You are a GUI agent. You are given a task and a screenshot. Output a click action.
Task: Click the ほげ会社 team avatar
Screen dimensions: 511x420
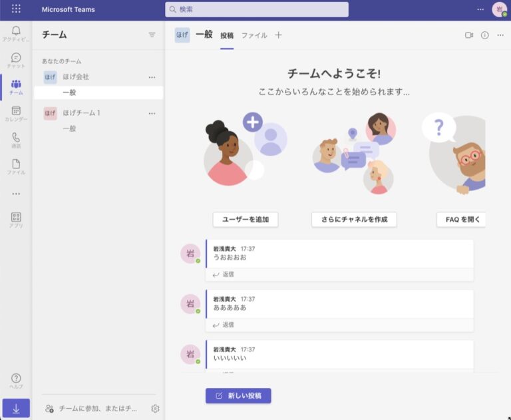50,77
